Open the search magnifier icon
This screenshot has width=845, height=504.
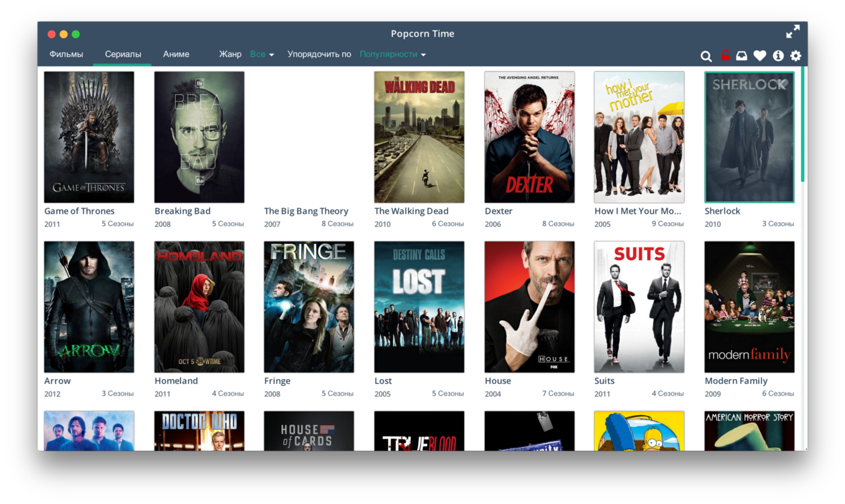coord(706,56)
